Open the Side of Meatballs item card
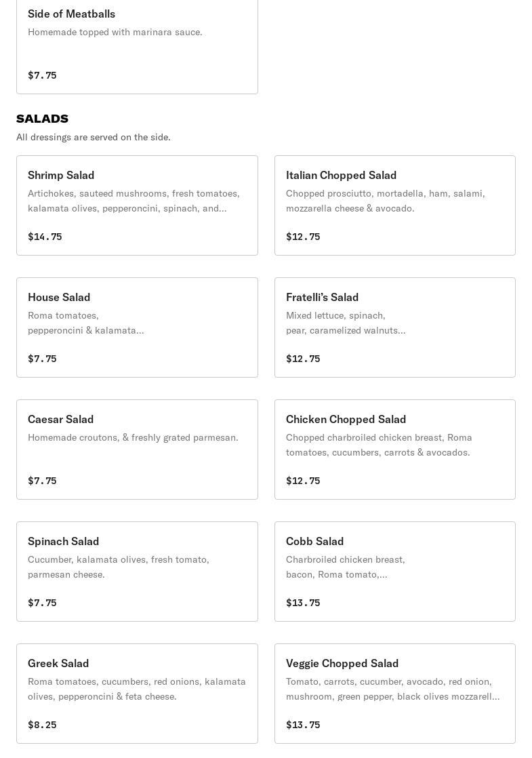 click(137, 45)
